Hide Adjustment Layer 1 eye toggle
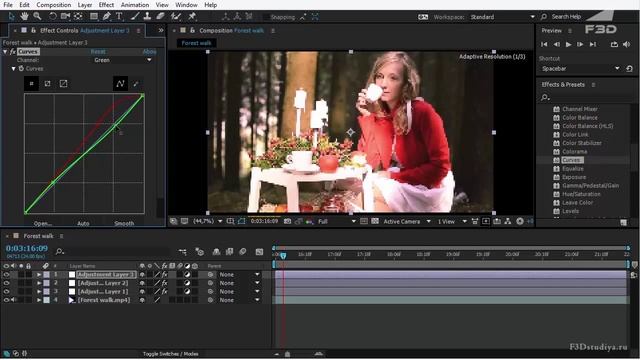 click(6, 291)
